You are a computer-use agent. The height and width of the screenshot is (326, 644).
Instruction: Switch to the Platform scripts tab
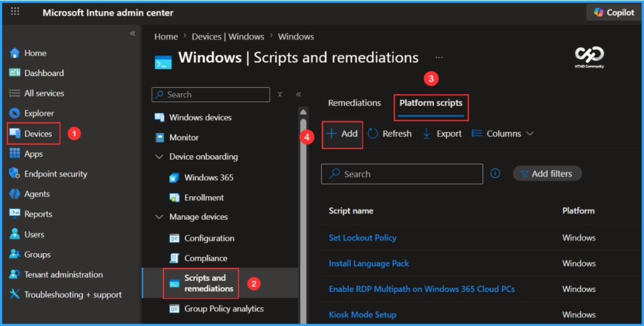[431, 103]
